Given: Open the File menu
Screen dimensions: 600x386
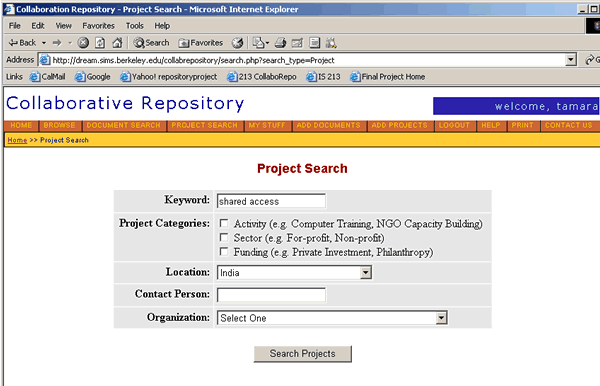Looking at the screenshot, I should (x=15, y=26).
